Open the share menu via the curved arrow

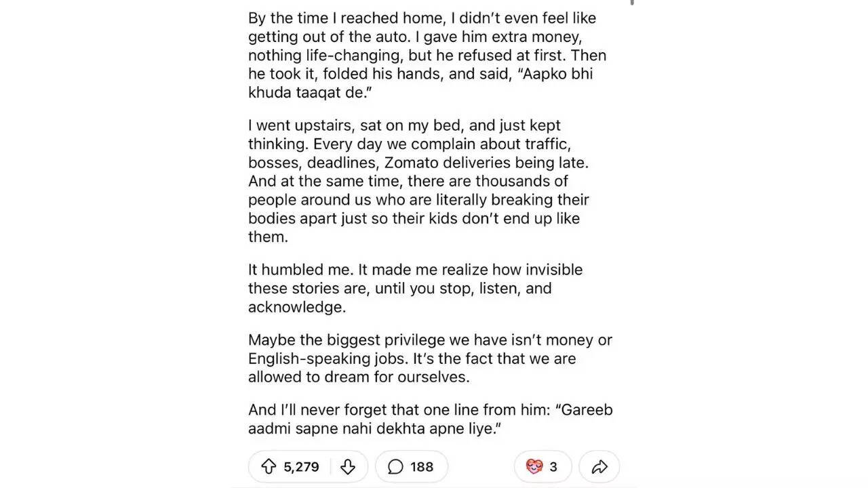599,466
